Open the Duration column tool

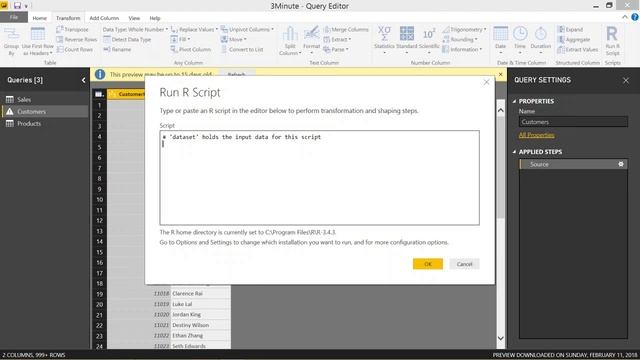tap(540, 40)
